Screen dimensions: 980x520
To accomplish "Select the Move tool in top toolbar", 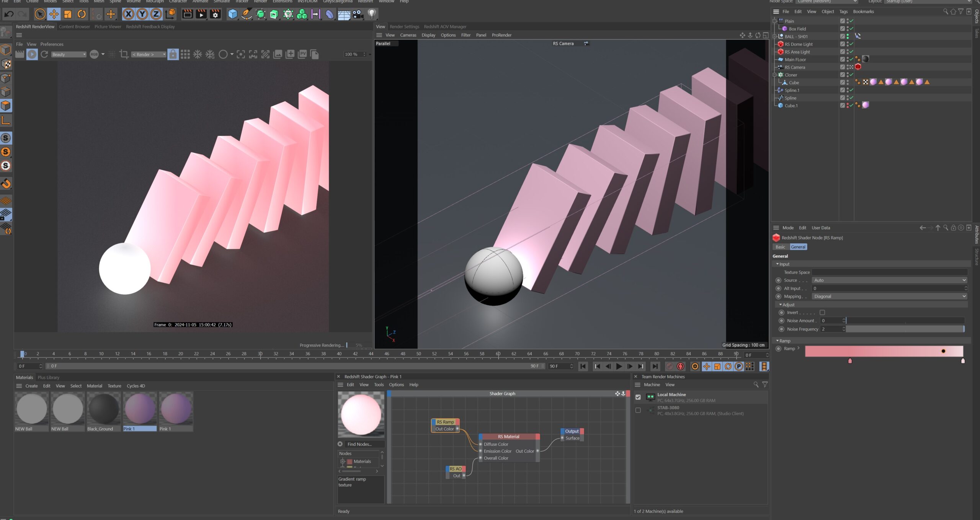I will pyautogui.click(x=54, y=14).
